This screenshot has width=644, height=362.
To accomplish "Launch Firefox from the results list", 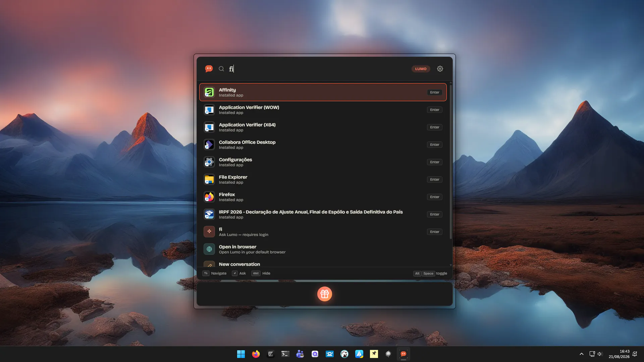I will 323,197.
